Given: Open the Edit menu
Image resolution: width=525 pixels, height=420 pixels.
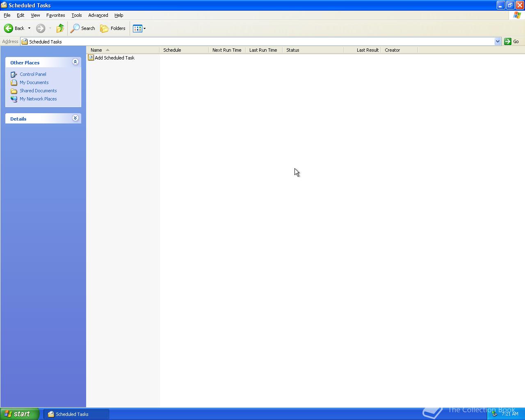Looking at the screenshot, I should [21, 15].
